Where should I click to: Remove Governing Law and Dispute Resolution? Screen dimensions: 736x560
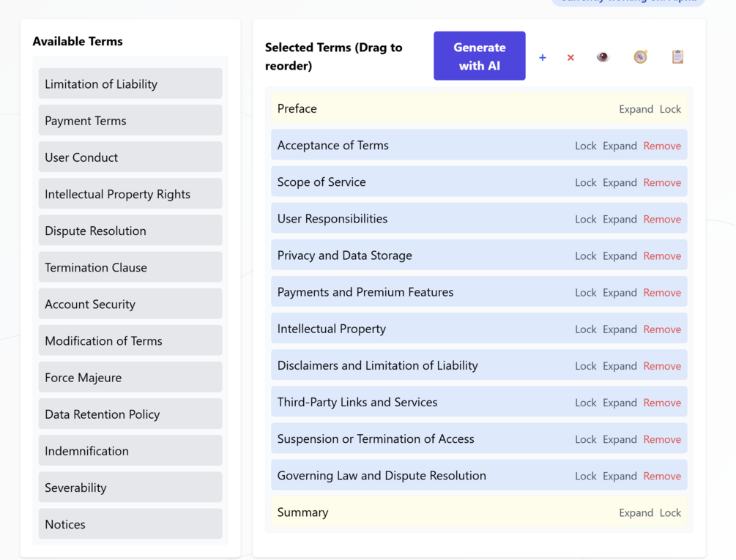pyautogui.click(x=662, y=476)
